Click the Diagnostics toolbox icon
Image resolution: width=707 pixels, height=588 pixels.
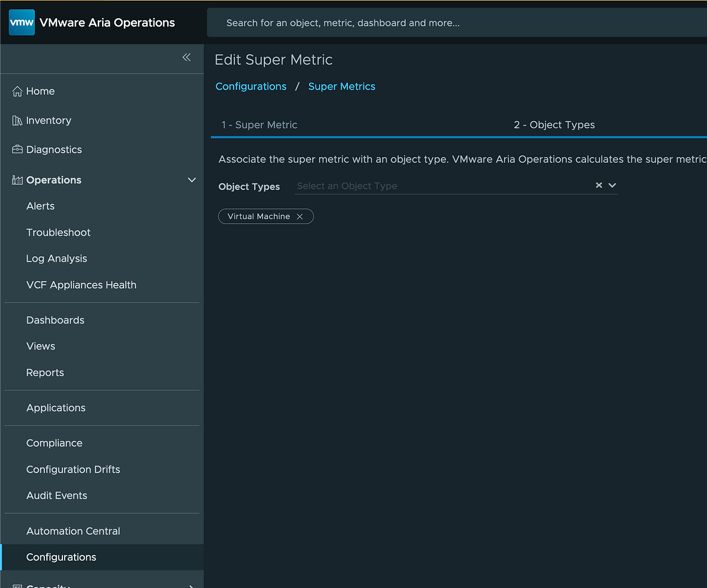tap(17, 150)
